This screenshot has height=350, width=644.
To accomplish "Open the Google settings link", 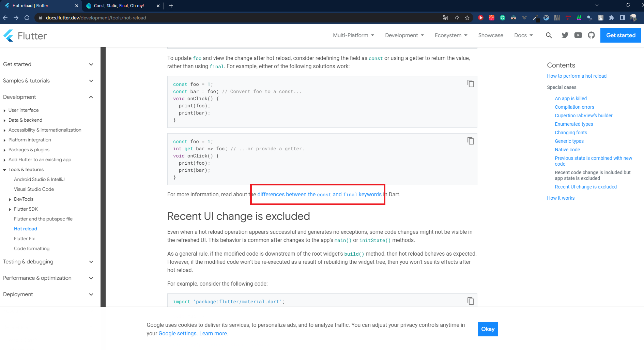I will point(178,334).
